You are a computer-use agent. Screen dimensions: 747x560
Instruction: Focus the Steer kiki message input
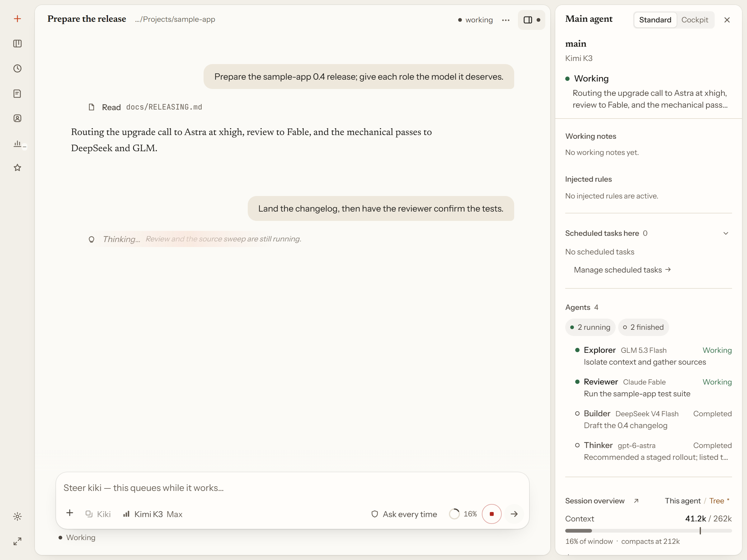[292, 488]
